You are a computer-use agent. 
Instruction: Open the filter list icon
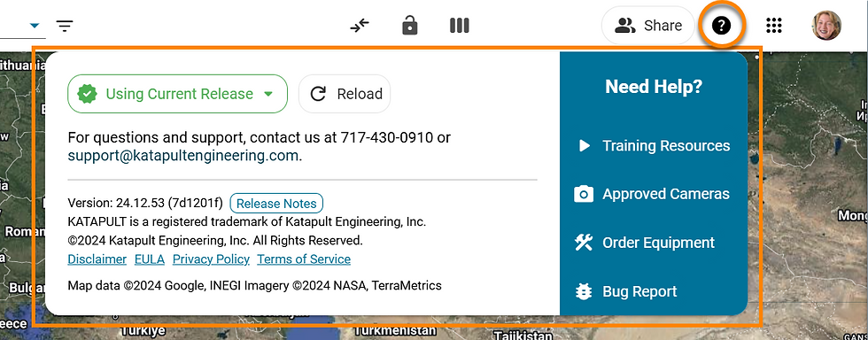coord(65,26)
